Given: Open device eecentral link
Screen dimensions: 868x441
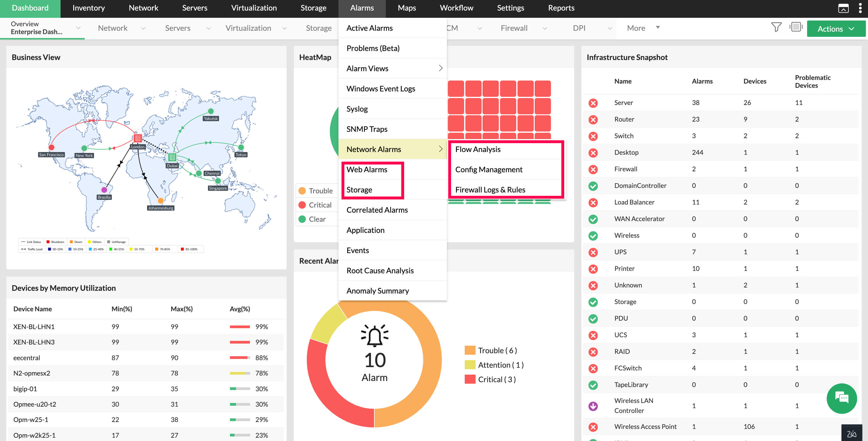Looking at the screenshot, I should (x=27, y=358).
